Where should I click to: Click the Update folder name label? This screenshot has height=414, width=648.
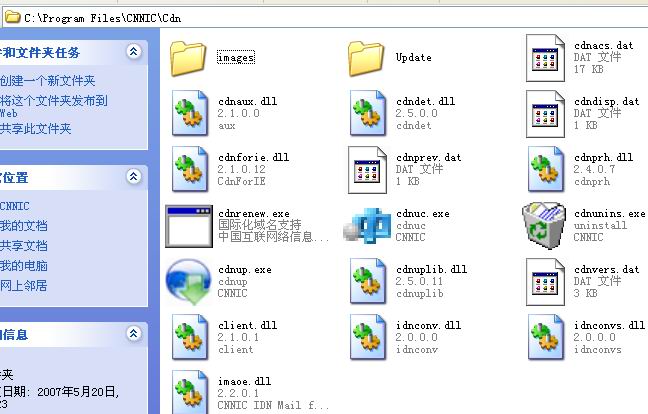click(x=414, y=57)
